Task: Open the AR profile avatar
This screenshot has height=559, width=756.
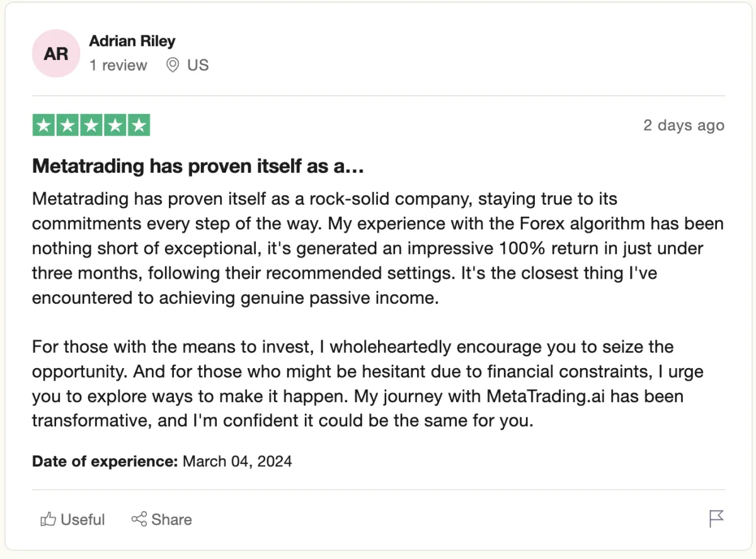Action: point(55,54)
